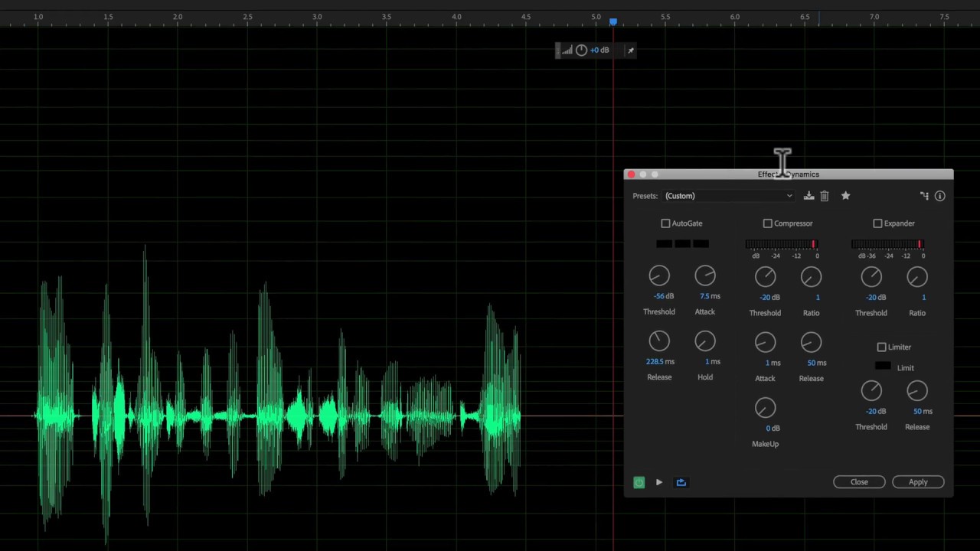Screen dimensions: 980x551
Task: Enable the Expander checkbox
Action: [878, 223]
